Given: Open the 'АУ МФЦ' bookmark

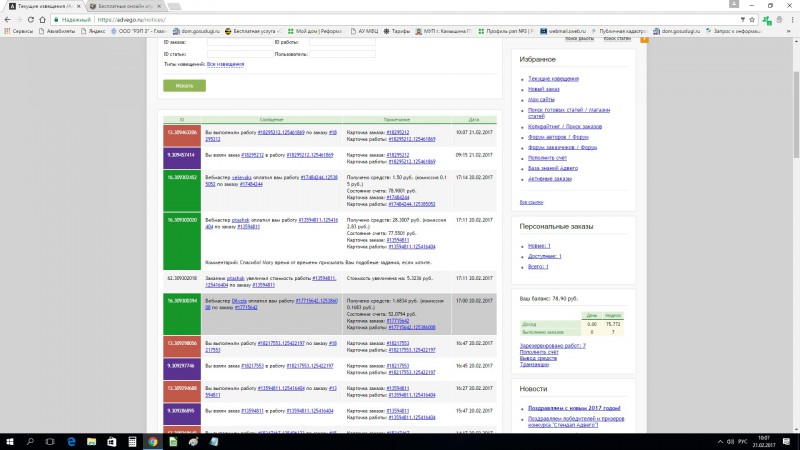Looking at the screenshot, I should click(x=364, y=31).
